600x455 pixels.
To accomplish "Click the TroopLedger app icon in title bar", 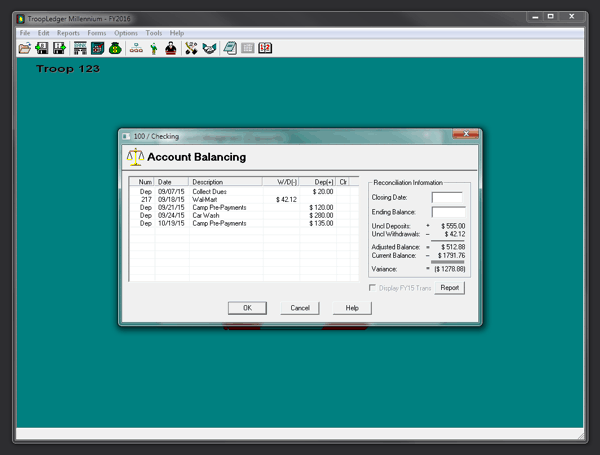I will coord(21,19).
